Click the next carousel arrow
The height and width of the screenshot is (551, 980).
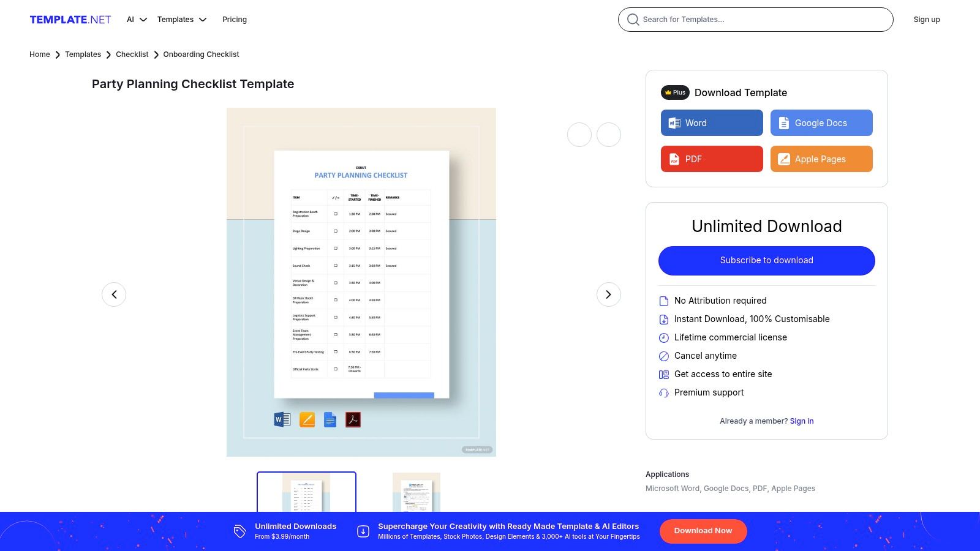coord(608,294)
